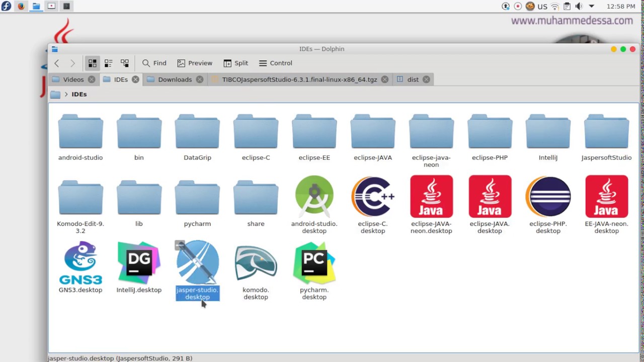Viewport: 644px width, 362px height.
Task: Close the Videos tab
Action: [x=91, y=79]
